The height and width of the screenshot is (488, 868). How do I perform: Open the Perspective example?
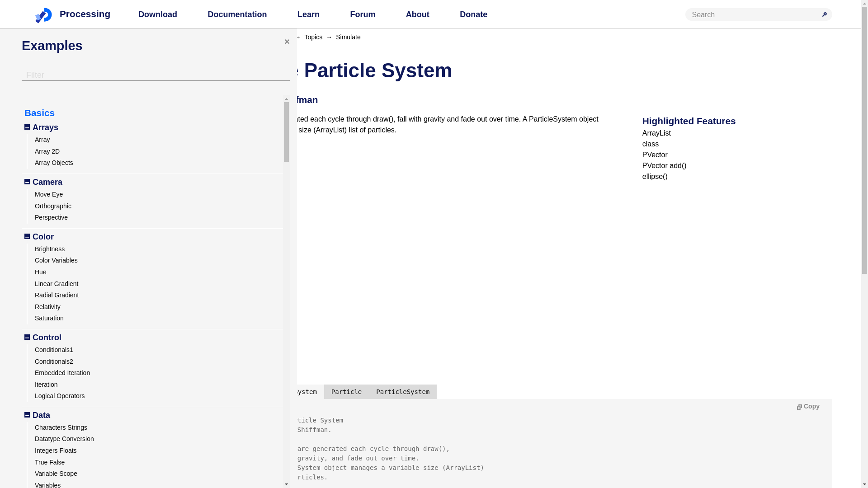[x=51, y=217]
